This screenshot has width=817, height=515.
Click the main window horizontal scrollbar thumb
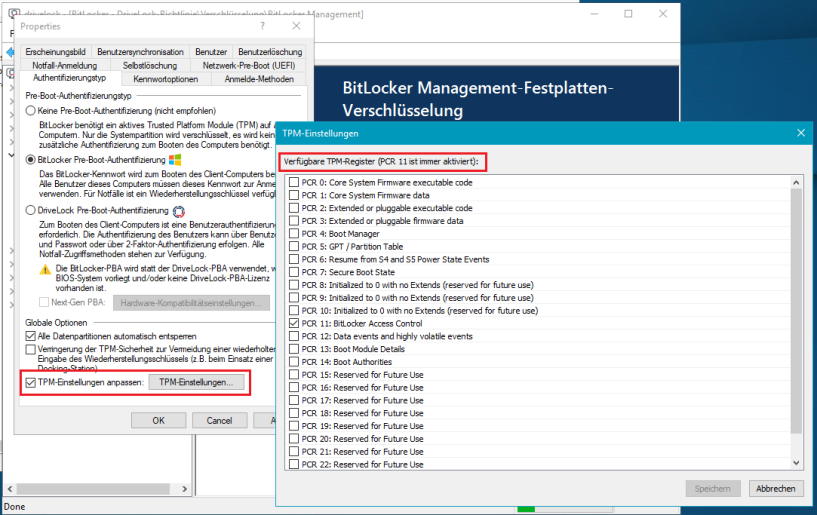tap(93, 489)
